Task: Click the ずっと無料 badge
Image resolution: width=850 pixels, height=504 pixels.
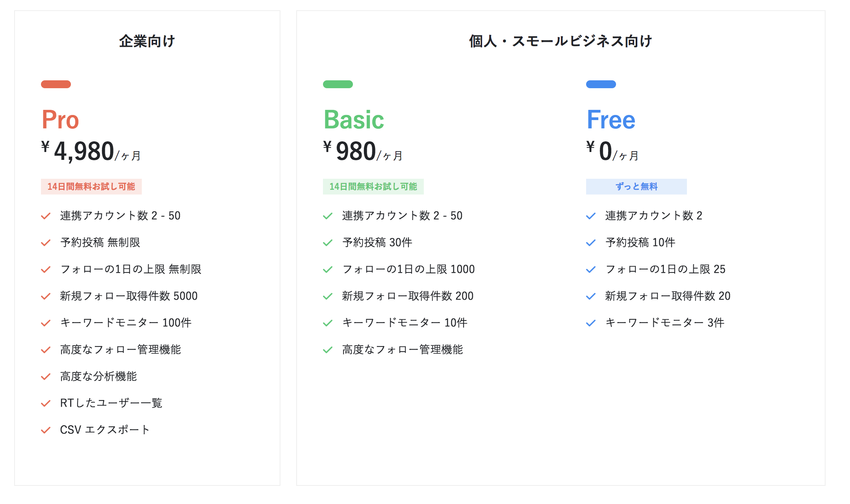Action: pyautogui.click(x=637, y=187)
